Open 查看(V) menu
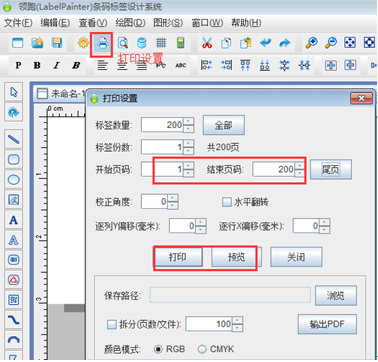The height and width of the screenshot is (362, 378). click(x=93, y=23)
